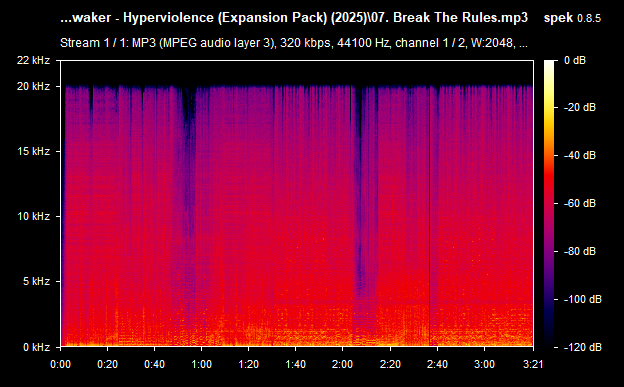Click the "2:40" time axis label
The image size is (624, 387).
(437, 364)
